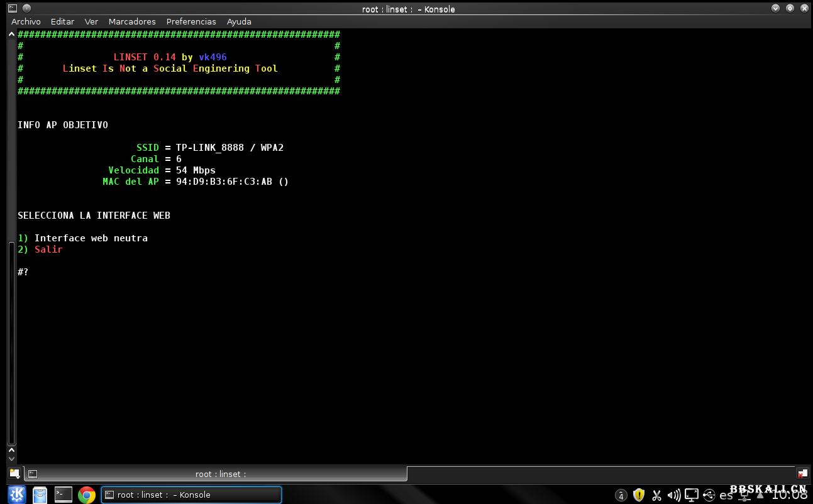Click the display monitor tray icon
The height and width of the screenshot is (504, 813).
coord(692,495)
